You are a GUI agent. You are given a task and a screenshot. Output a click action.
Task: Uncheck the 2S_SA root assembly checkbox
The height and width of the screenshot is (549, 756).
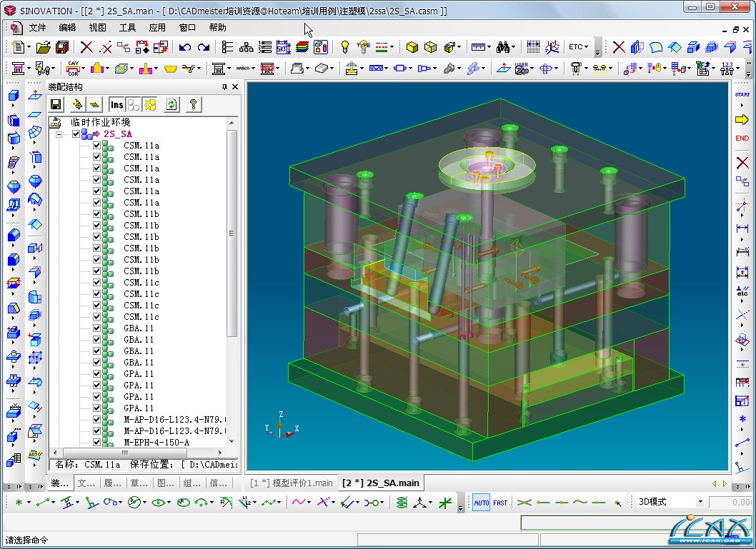click(76, 134)
